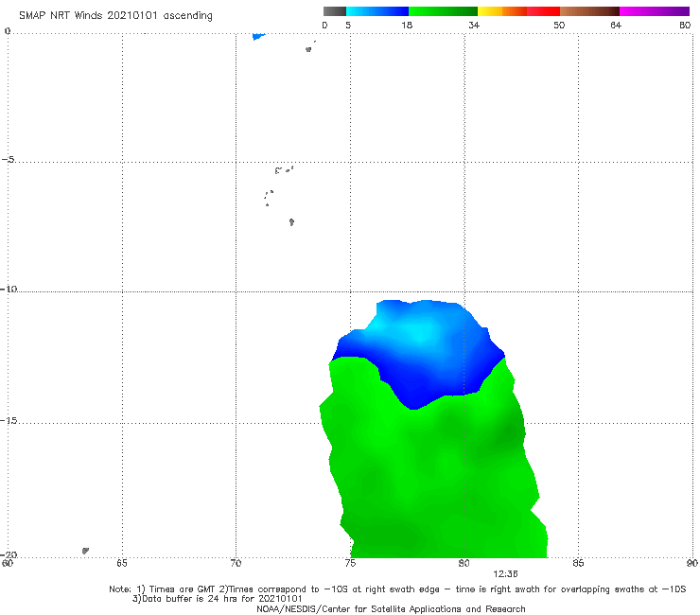The width and height of the screenshot is (700, 615).
Task: Click the yellow-red 34-50 segment of the color bar
Action: [518, 11]
